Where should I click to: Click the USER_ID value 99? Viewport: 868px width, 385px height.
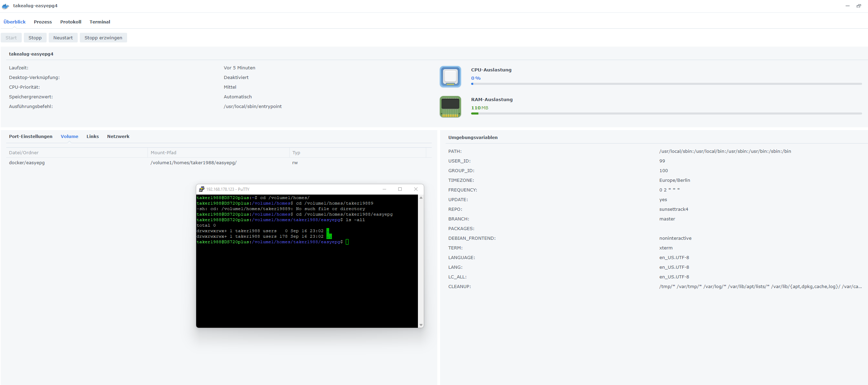coord(662,161)
